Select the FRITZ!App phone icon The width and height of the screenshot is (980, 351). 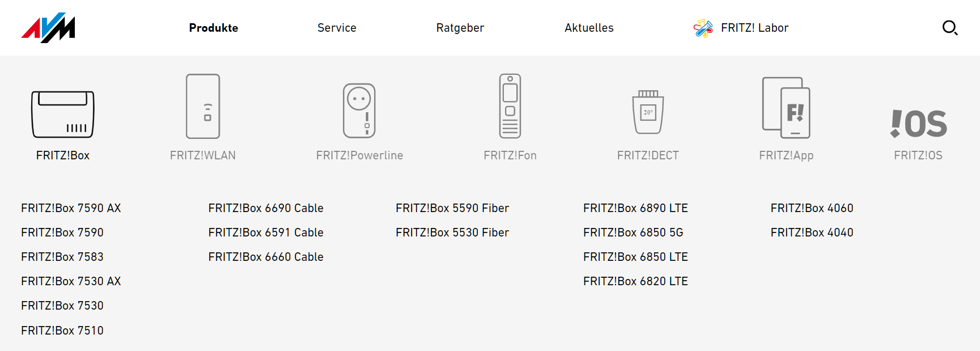[786, 108]
